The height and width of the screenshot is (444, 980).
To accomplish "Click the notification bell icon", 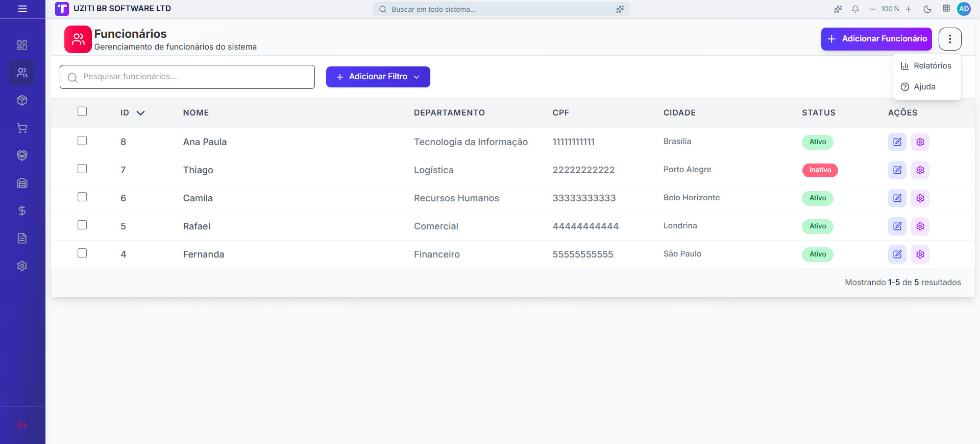I will point(855,9).
